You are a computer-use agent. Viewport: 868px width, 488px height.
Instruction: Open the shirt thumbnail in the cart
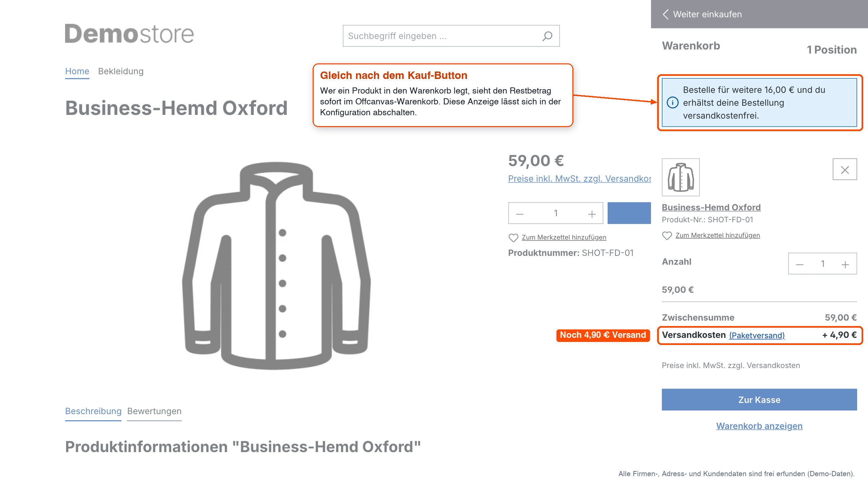[x=681, y=177]
